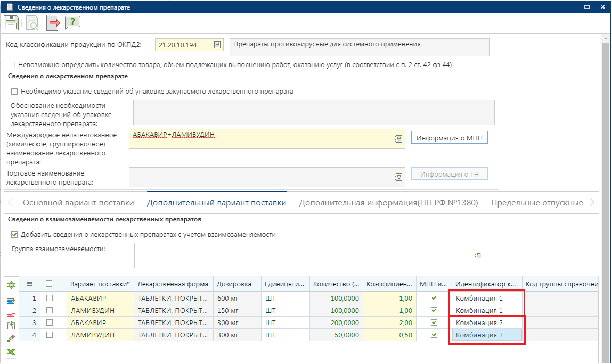The height and width of the screenshot is (364, 612).
Task: Check selection box for row 3
Action: pos(49,322)
